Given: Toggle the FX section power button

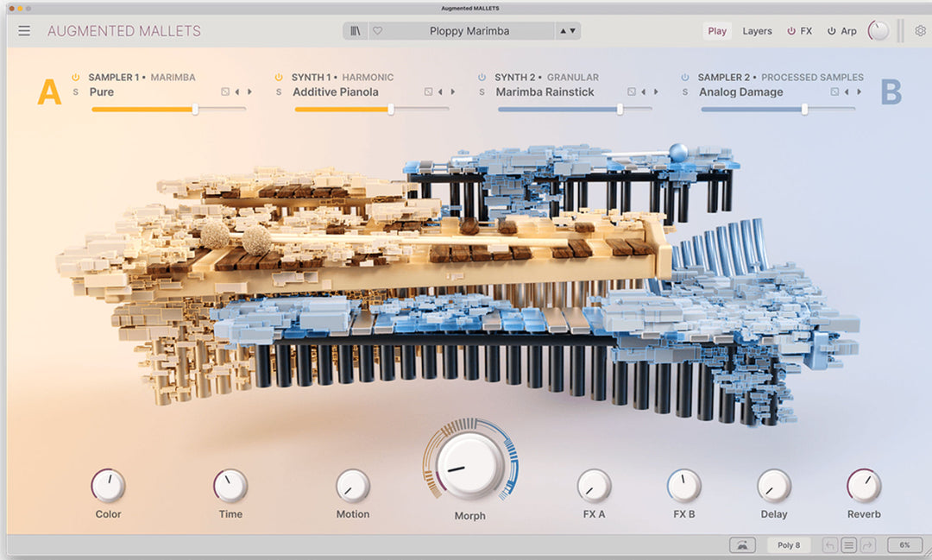Looking at the screenshot, I should coord(791,31).
